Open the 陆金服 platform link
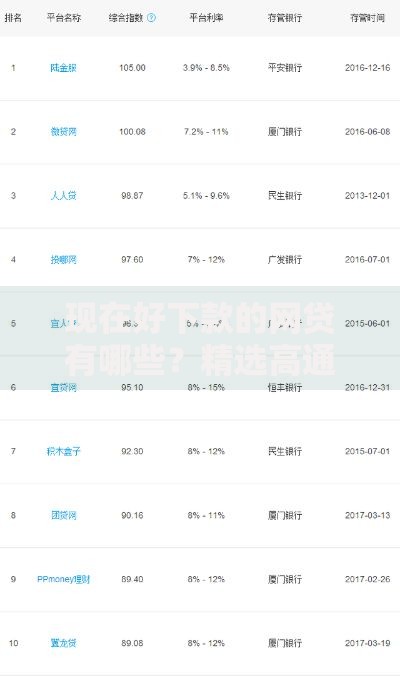The image size is (400, 676). [63, 68]
